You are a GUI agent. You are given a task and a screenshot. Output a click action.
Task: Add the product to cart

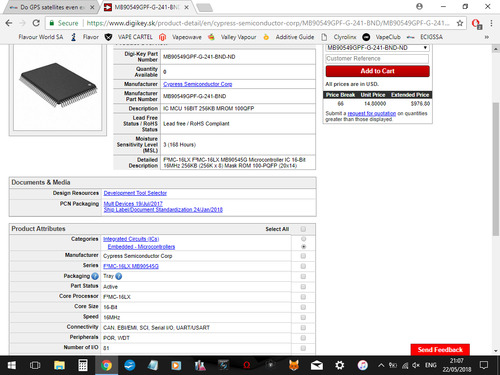(x=377, y=71)
